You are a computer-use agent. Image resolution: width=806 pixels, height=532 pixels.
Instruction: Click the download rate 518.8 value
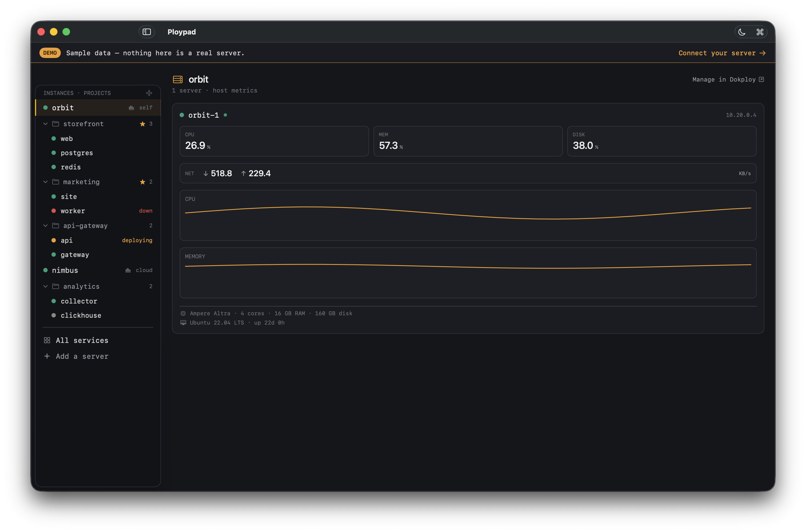tap(221, 174)
